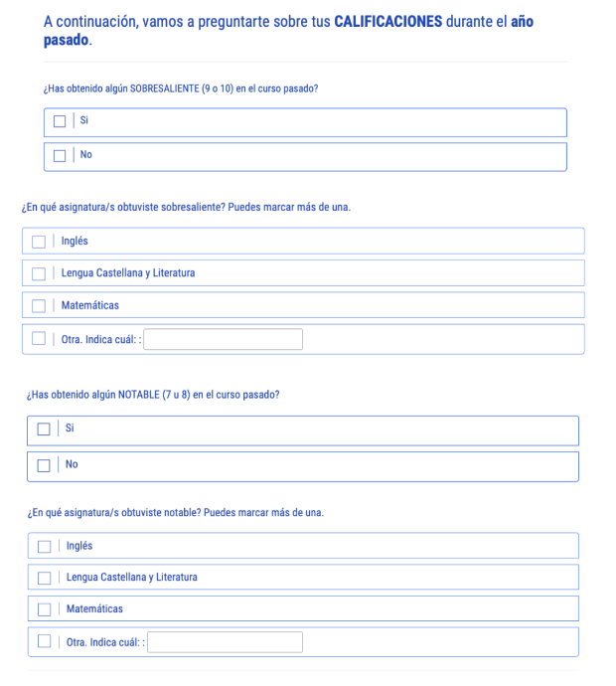Screen dimensions: 616x686
Task: Click the bold CALIFICACIONES word in the heading
Action: (388, 21)
